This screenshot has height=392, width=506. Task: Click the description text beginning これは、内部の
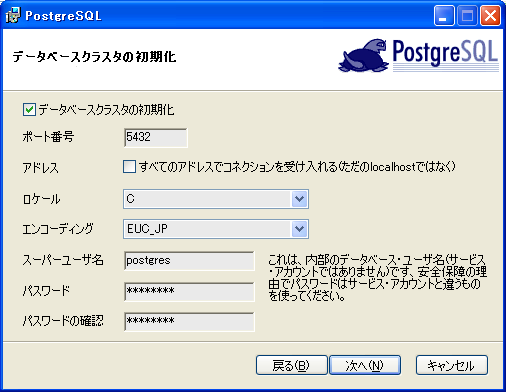tap(377, 278)
